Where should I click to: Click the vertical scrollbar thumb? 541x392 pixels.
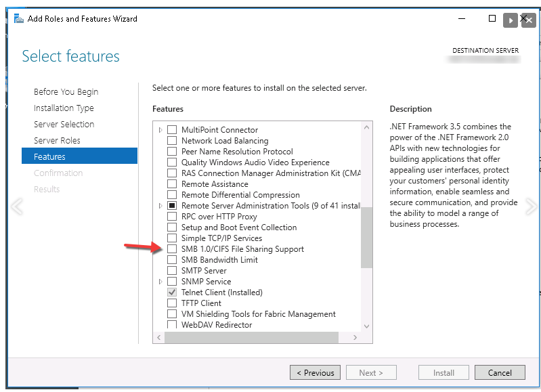(366, 237)
